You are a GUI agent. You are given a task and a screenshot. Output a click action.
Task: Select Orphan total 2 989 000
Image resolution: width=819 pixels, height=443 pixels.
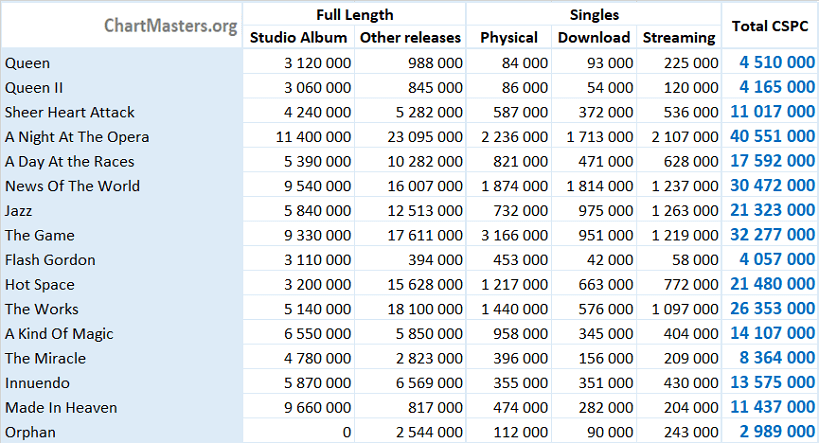[x=777, y=432]
